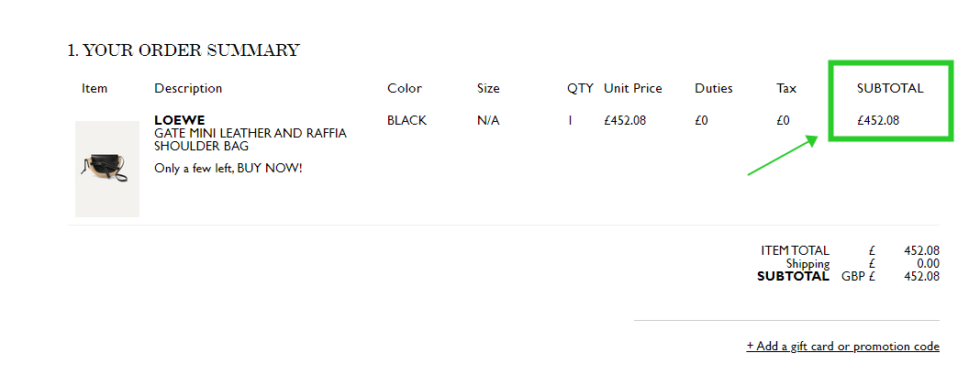
Task: Click the Item column header
Action: pyautogui.click(x=95, y=88)
